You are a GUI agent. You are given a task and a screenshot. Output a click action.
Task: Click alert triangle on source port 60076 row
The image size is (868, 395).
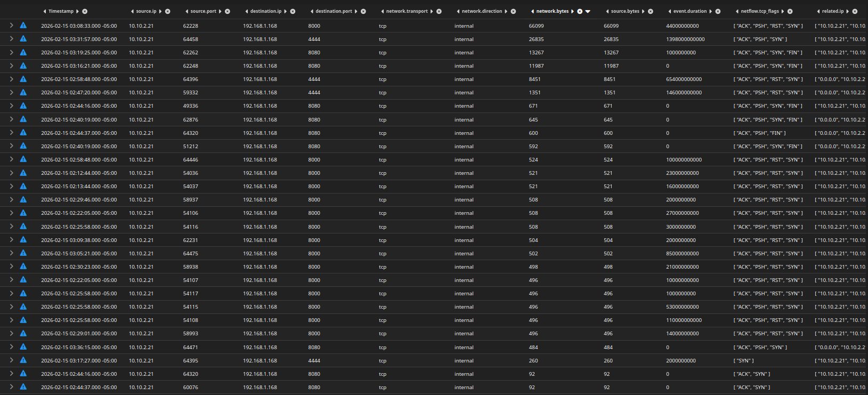pos(23,387)
